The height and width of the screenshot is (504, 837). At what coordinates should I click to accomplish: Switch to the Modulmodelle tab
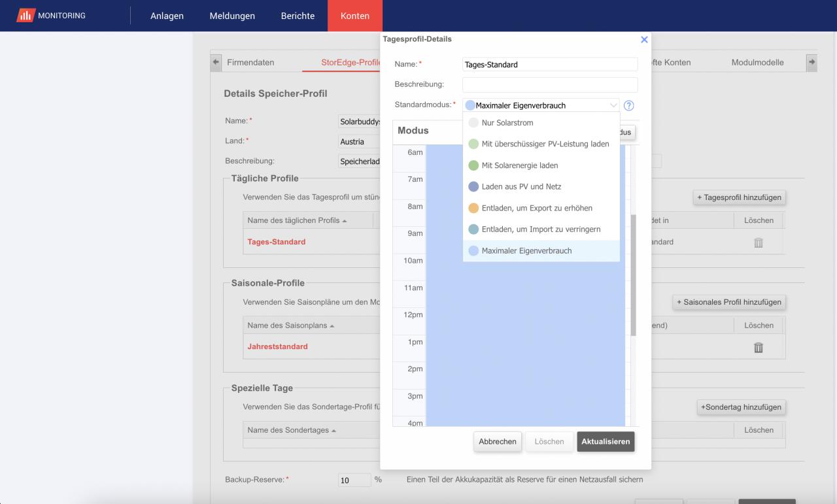[x=757, y=63]
